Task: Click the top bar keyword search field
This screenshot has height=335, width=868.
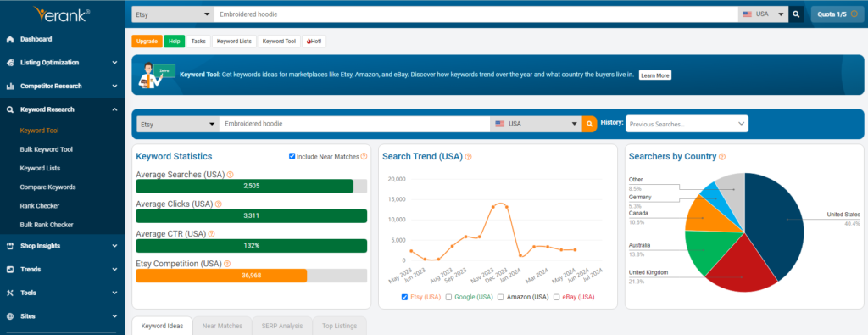Action: (x=476, y=14)
